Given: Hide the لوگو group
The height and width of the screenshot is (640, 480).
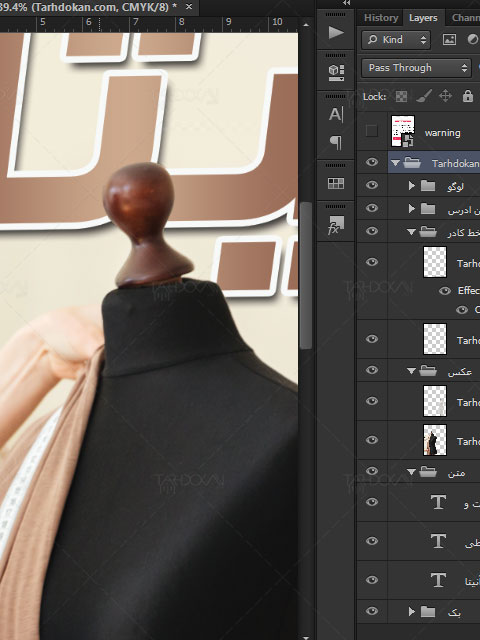Looking at the screenshot, I should (x=371, y=185).
